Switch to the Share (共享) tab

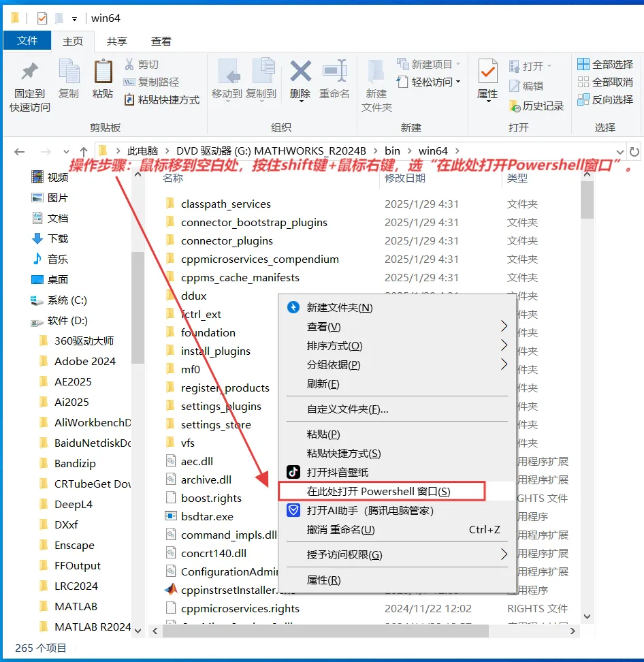[117, 42]
